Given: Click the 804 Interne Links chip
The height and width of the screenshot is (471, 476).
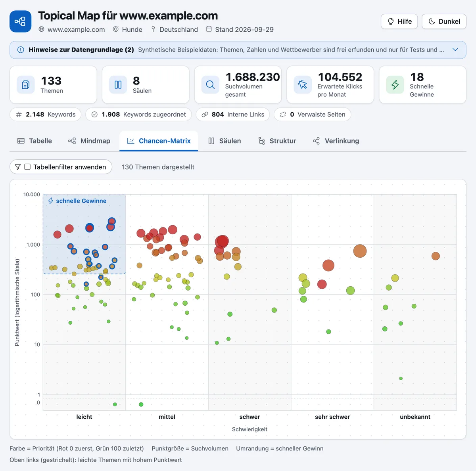Looking at the screenshot, I should [x=233, y=115].
